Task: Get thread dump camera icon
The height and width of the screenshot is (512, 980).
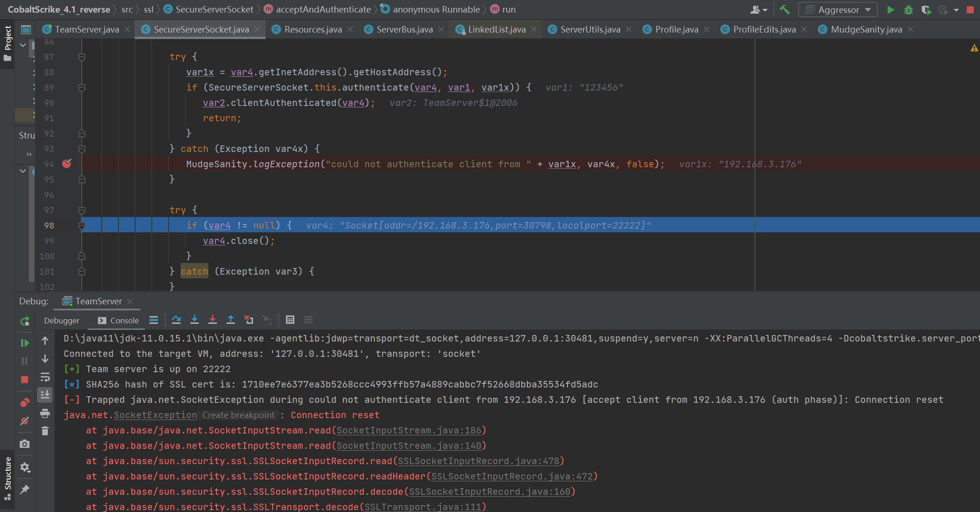Action: tap(25, 444)
